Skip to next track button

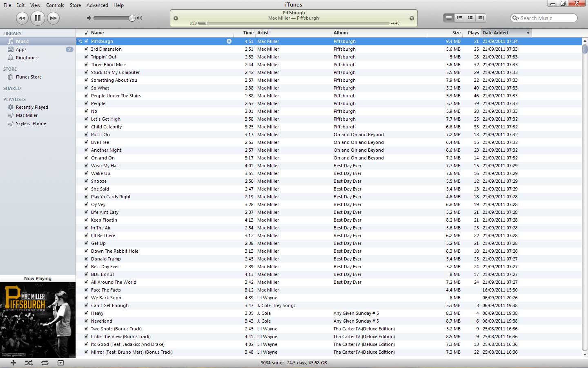point(53,18)
